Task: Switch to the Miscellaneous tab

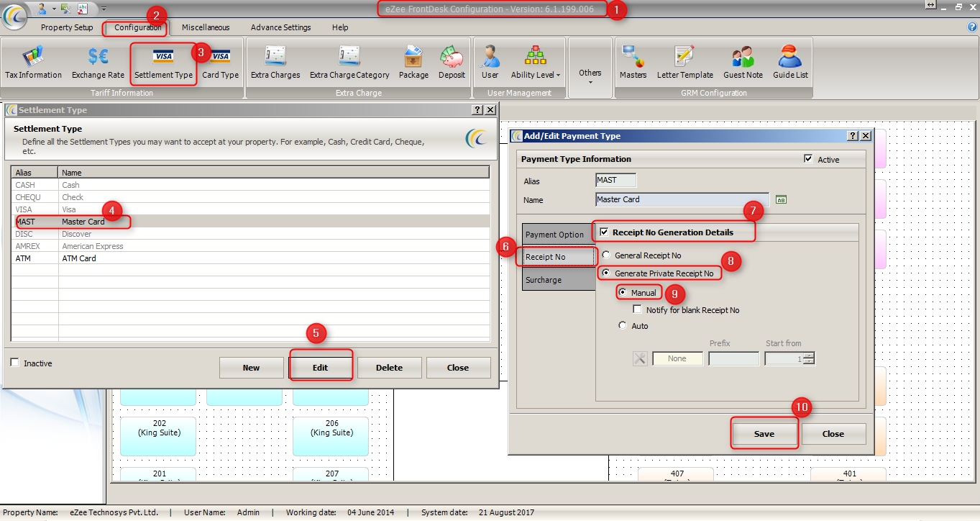Action: 206,27
